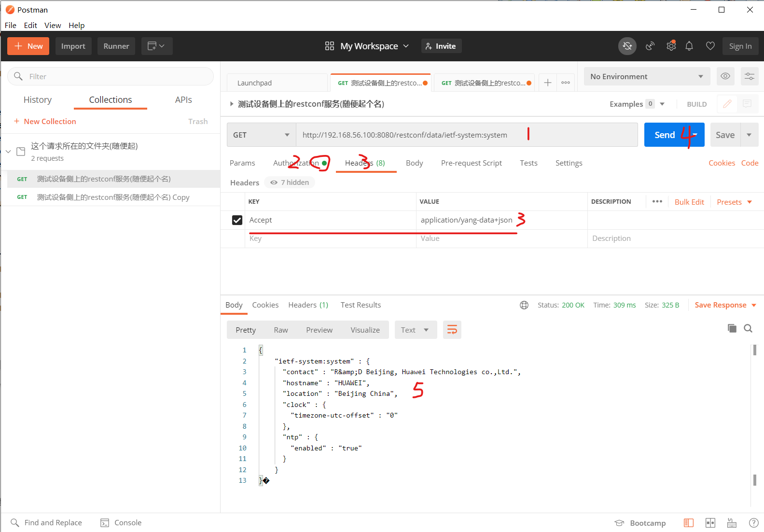This screenshot has height=532, width=764.
Task: Collapse the collection folder in sidebar
Action: tap(8, 152)
